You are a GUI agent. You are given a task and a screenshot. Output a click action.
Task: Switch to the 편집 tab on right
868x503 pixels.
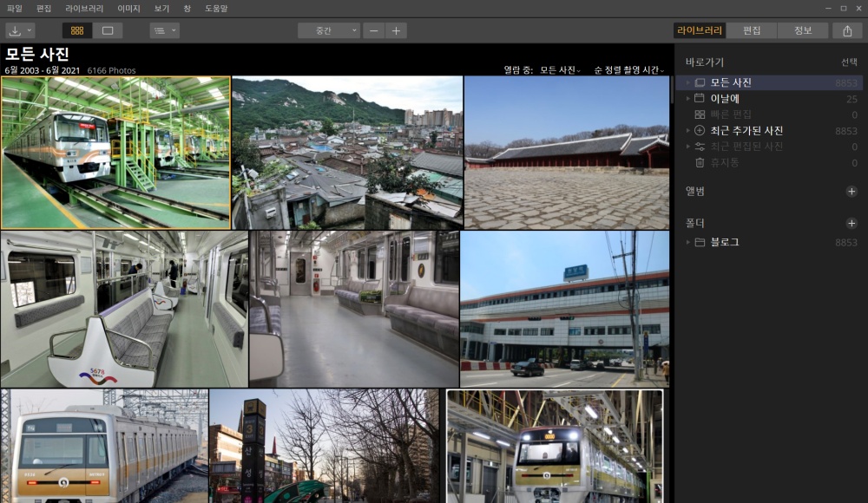751,30
